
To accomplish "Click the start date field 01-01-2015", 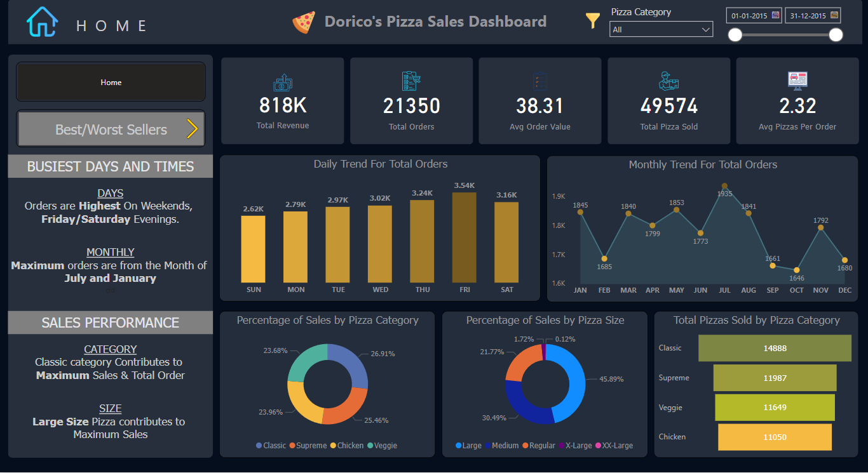I will (x=749, y=16).
